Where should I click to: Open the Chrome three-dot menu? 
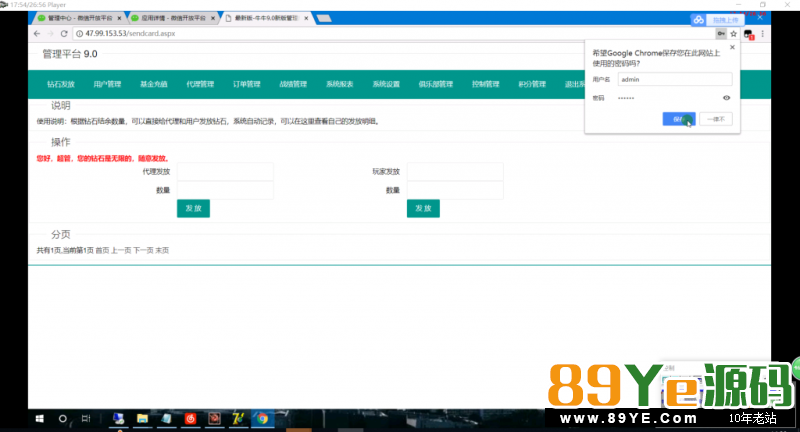tap(763, 34)
